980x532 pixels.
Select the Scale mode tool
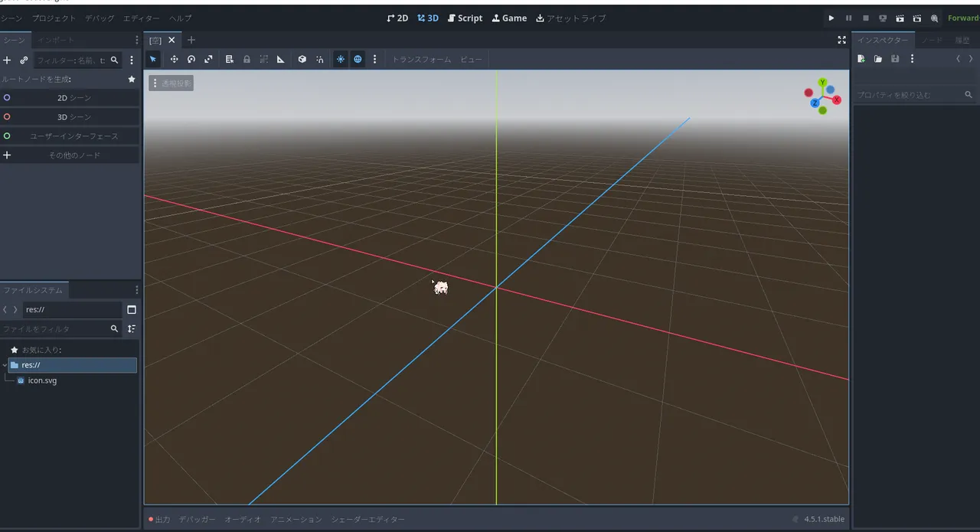click(x=208, y=60)
